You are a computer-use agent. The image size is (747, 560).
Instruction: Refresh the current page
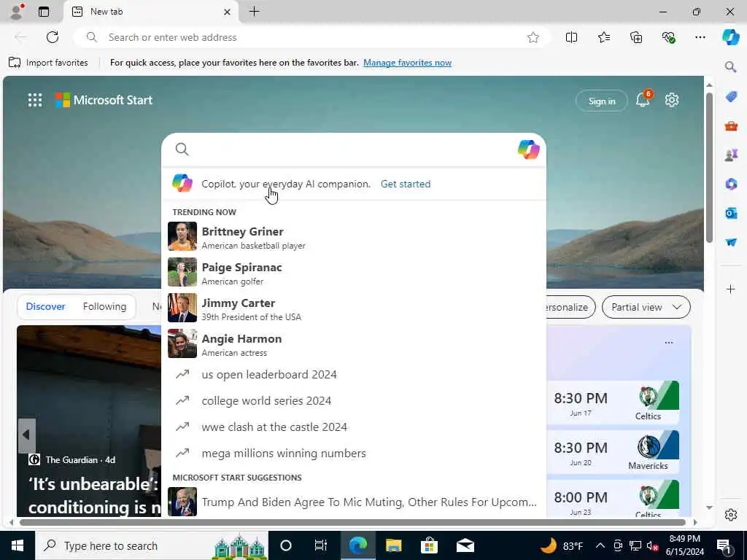(53, 37)
